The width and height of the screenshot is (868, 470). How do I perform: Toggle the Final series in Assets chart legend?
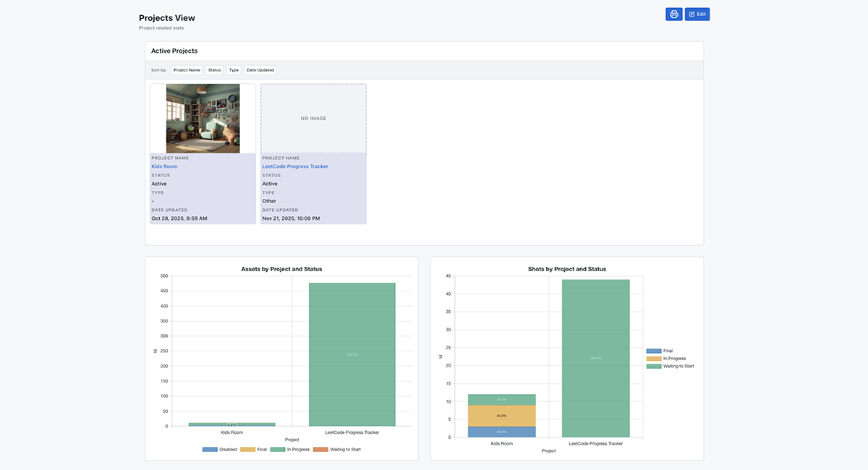(x=255, y=449)
